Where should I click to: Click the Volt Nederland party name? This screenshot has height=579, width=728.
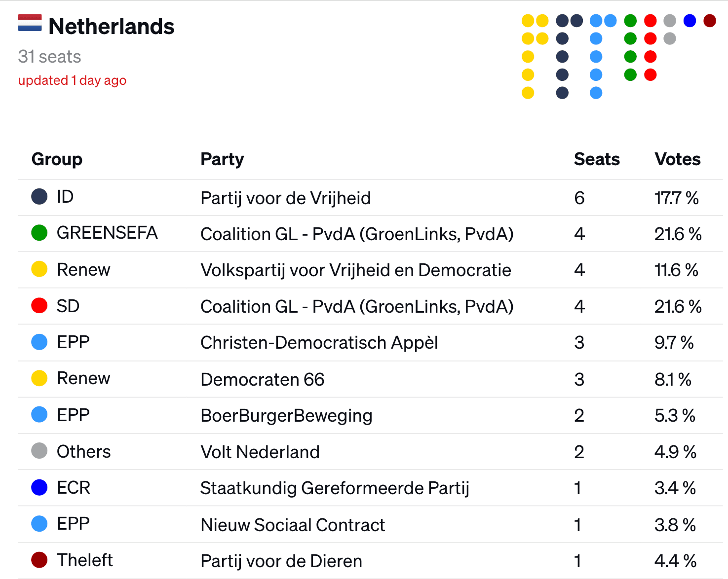(x=260, y=452)
